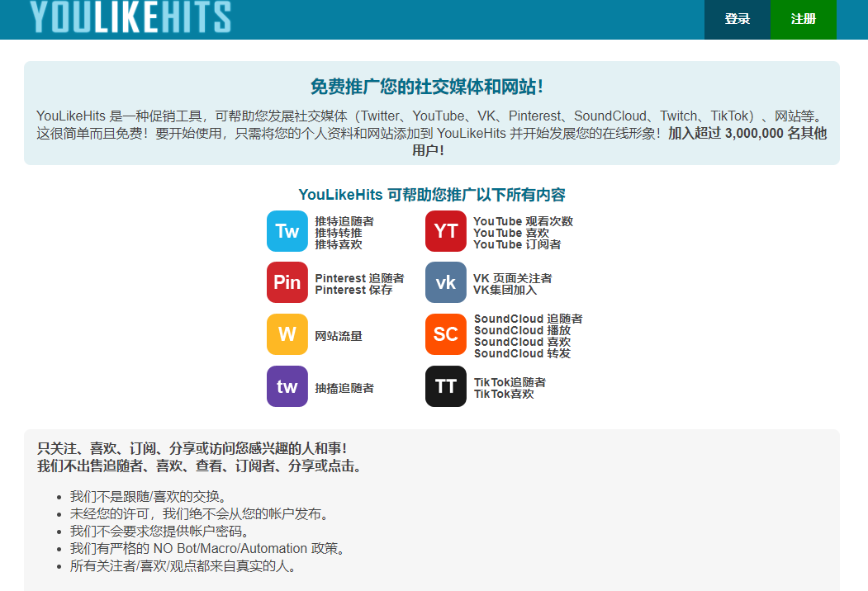This screenshot has width=868, height=591.
Task: Click the TikTok追随者 text
Action: click(510, 382)
